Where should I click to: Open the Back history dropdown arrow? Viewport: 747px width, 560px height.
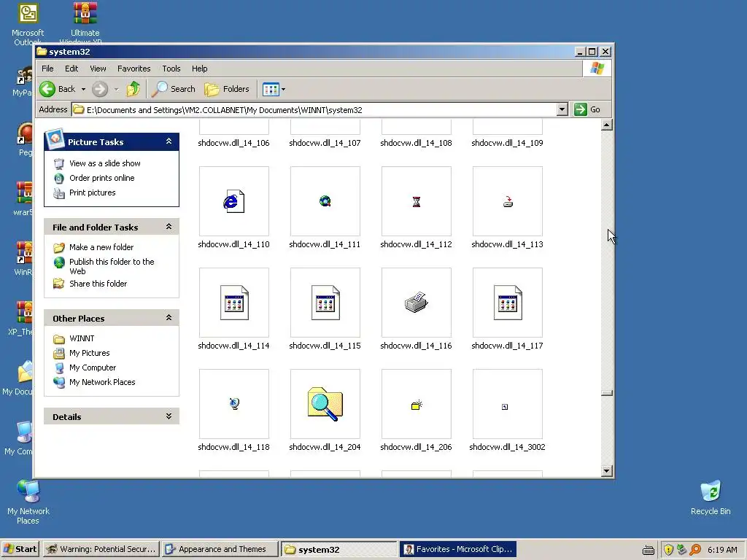click(x=83, y=89)
